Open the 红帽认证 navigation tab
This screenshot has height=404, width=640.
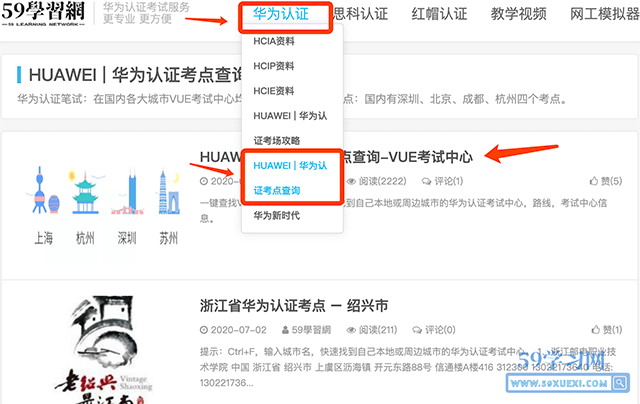pyautogui.click(x=439, y=15)
